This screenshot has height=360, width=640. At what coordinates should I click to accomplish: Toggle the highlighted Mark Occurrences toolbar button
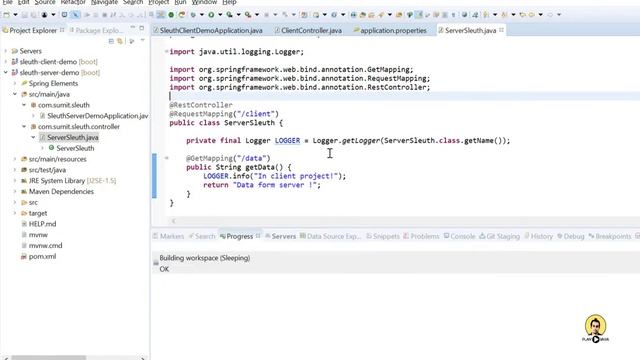(419, 15)
